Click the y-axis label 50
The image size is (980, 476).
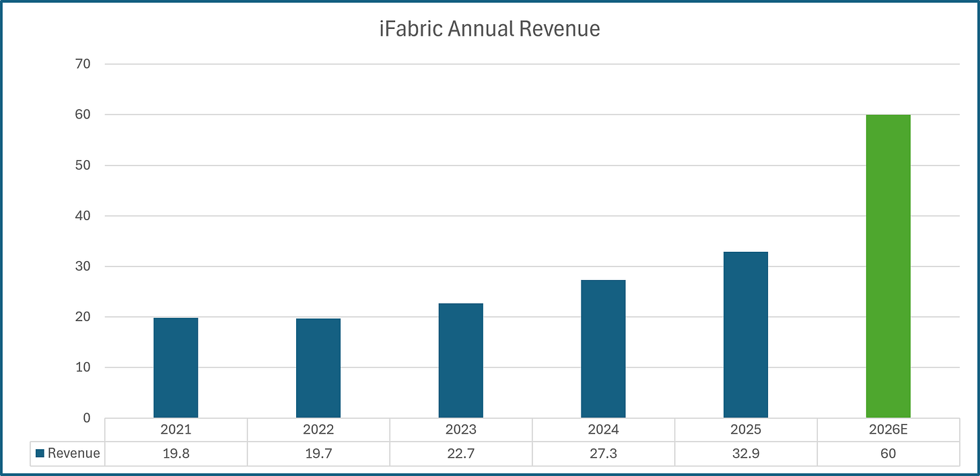click(84, 165)
